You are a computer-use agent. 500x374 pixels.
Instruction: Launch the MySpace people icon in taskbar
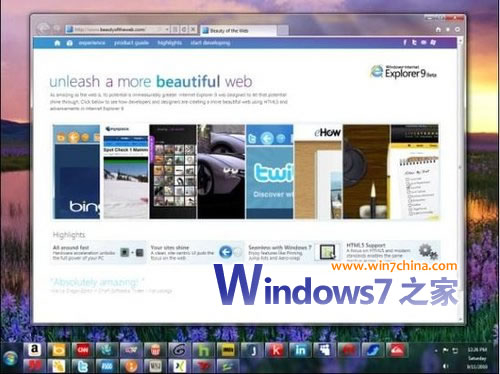pos(325,350)
